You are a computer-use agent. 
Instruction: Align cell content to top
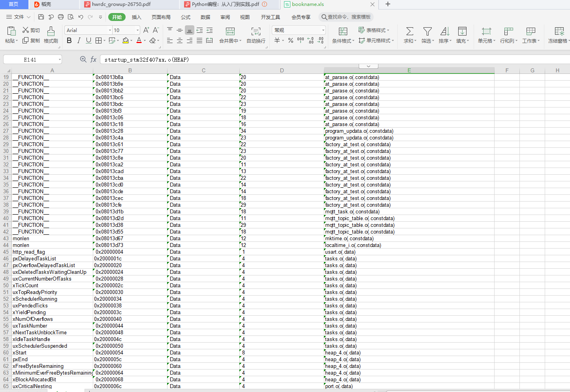(x=170, y=30)
